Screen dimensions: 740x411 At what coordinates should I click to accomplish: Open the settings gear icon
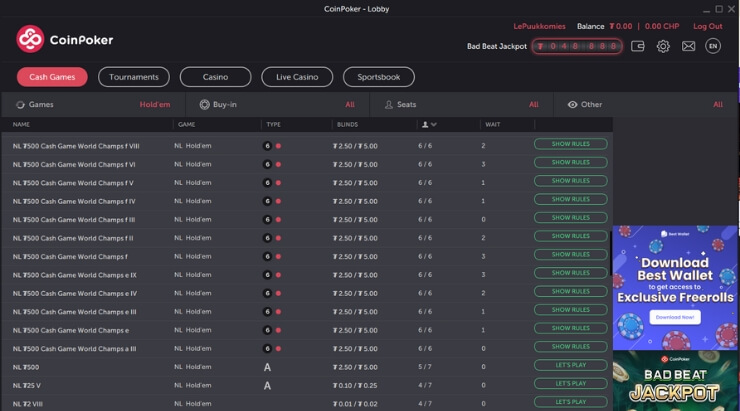663,46
